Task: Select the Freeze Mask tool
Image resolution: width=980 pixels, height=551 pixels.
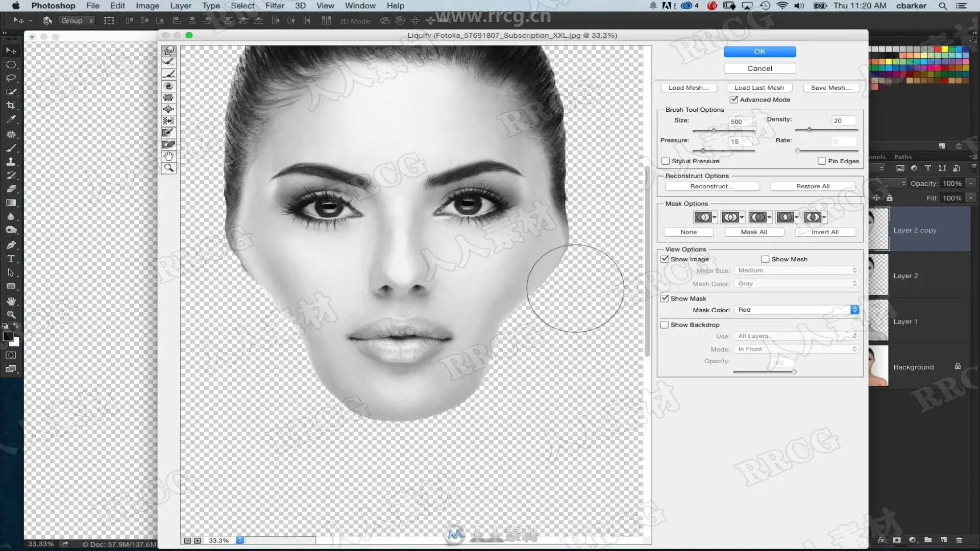Action: [x=169, y=133]
